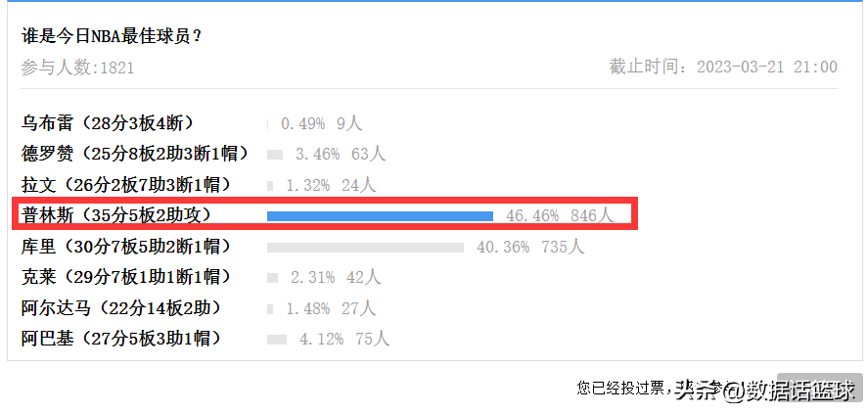This screenshot has width=868, height=414.
Task: Select the 德罗赞 (25分8板2助3断1帽) option
Action: pyautogui.click(x=136, y=154)
